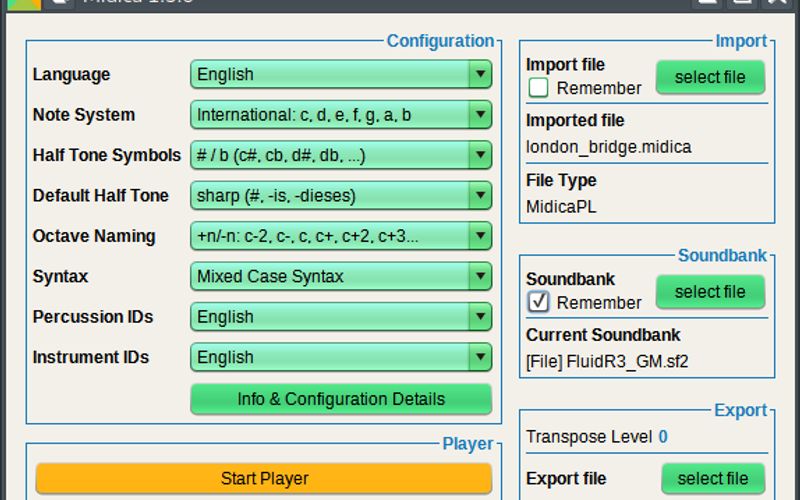The image size is (800, 500).
Task: Expand the Note System combo box
Action: [340, 115]
